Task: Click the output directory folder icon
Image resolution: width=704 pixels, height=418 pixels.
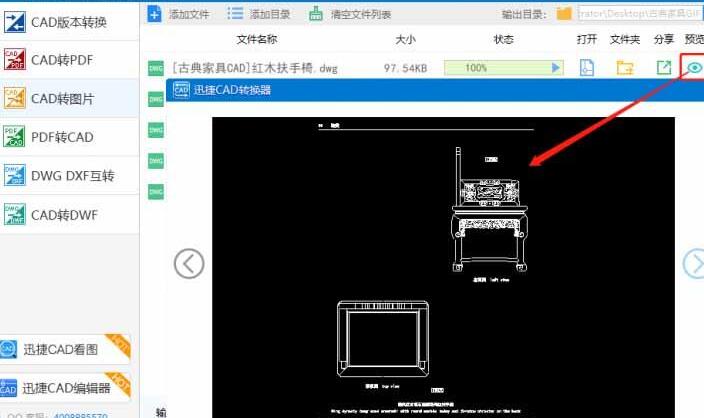Action: click(564, 14)
